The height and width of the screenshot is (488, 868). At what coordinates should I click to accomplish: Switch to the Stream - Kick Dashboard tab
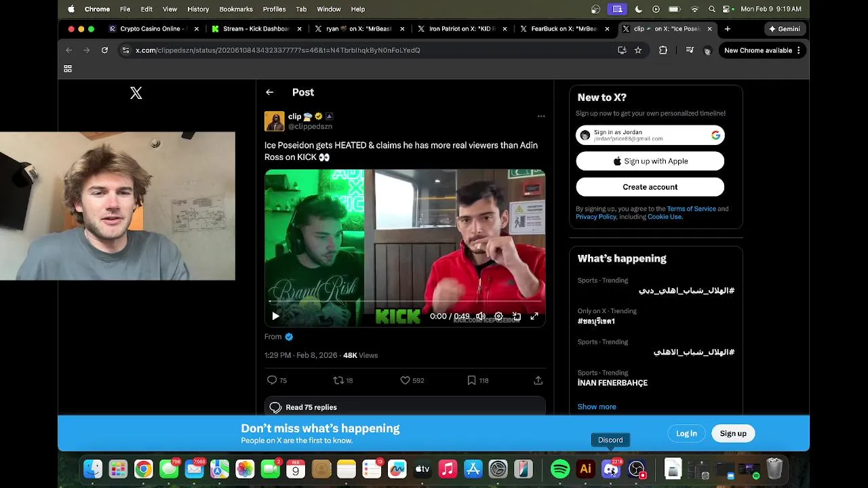point(257,29)
